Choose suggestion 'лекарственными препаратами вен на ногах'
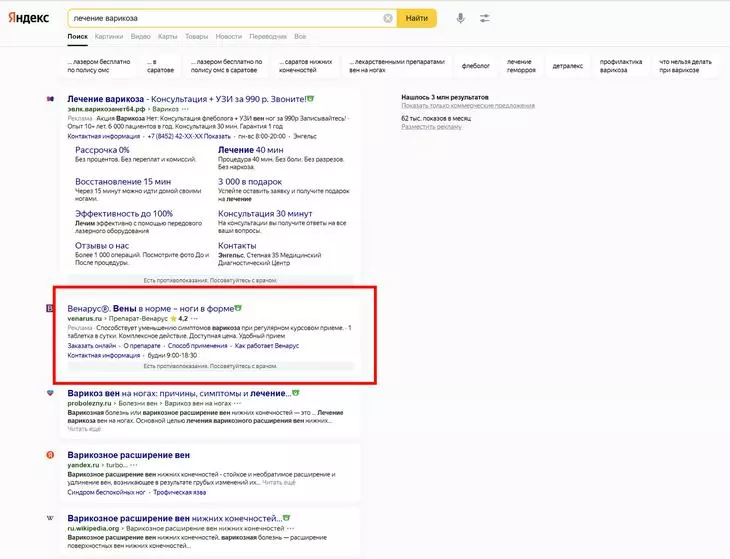This screenshot has height=559, width=730. point(397,66)
